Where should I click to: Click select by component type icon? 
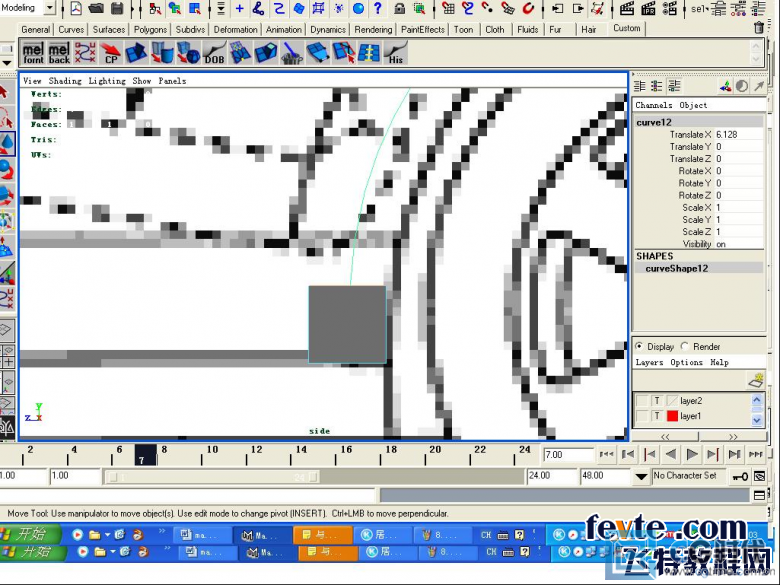tap(195, 8)
